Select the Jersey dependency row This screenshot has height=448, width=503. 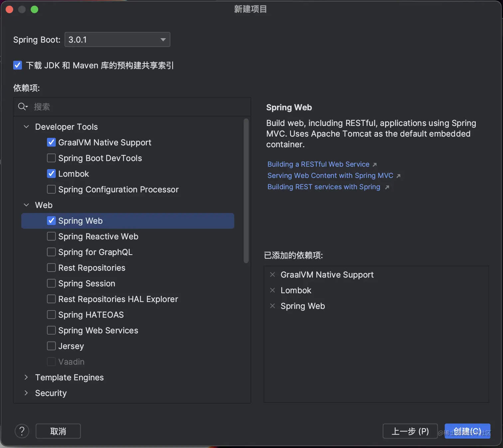click(x=71, y=346)
